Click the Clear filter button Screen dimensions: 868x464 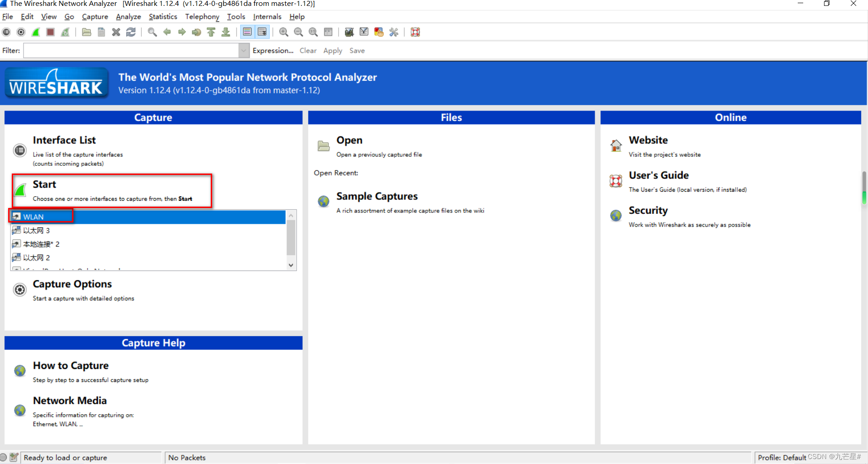point(308,51)
